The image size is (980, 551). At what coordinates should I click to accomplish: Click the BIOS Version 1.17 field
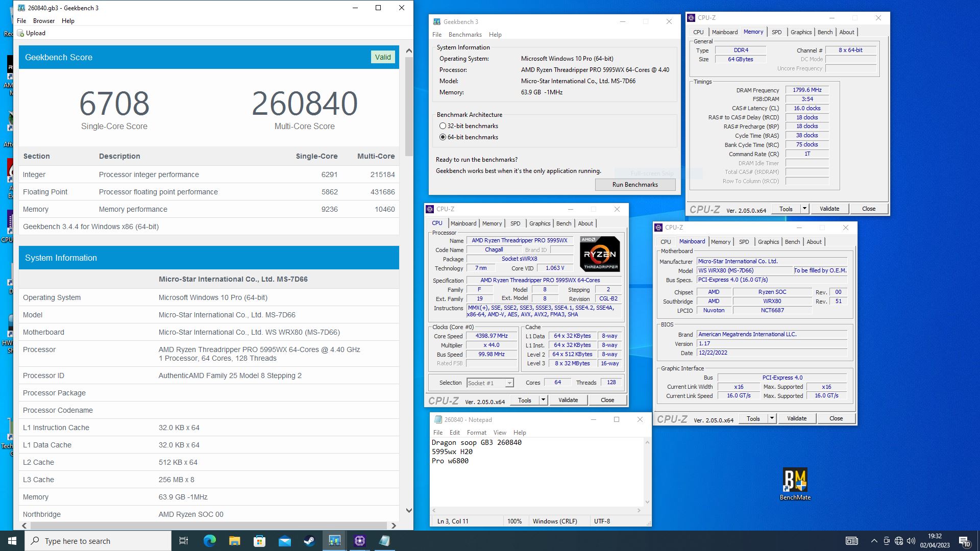click(x=772, y=343)
